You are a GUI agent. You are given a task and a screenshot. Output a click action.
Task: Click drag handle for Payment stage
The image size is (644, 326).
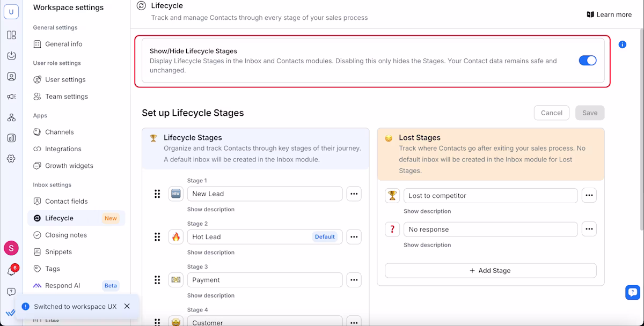157,280
